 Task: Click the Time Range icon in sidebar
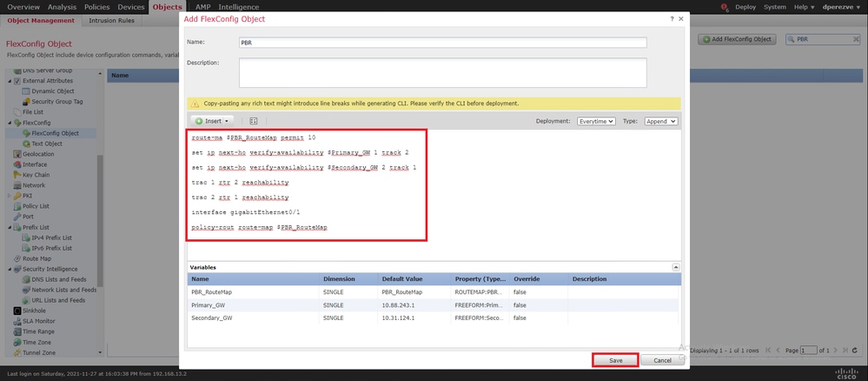coord(17,331)
